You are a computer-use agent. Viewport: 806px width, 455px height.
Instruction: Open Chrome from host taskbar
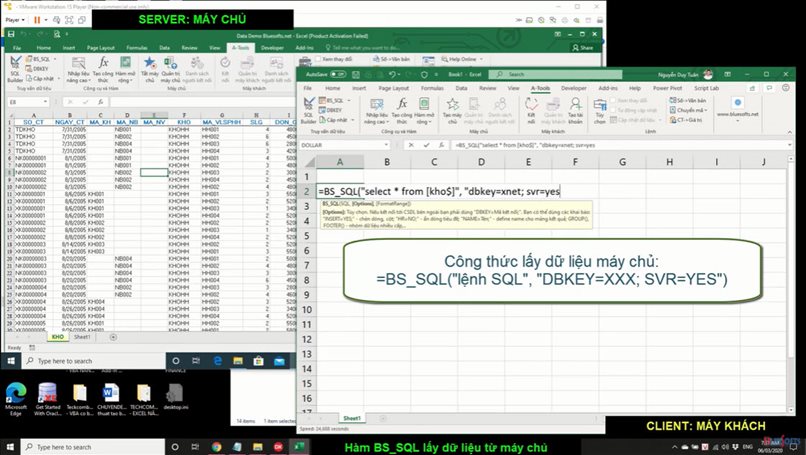[216, 447]
